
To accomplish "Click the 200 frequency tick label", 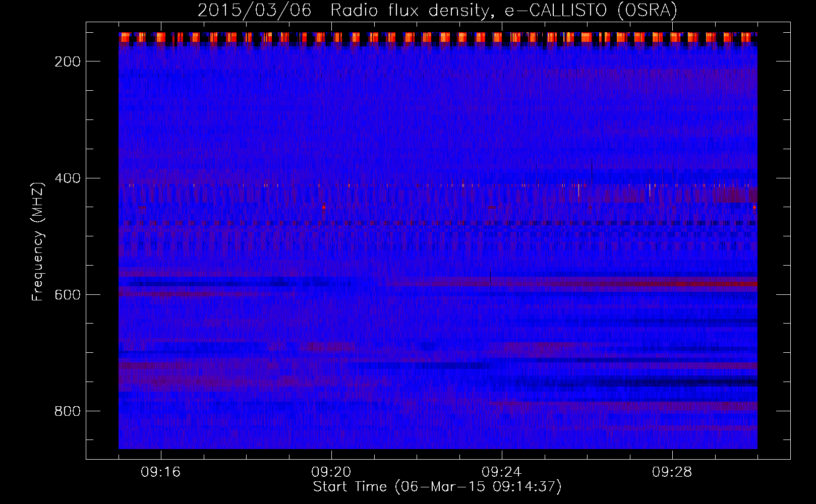I will coord(68,61).
